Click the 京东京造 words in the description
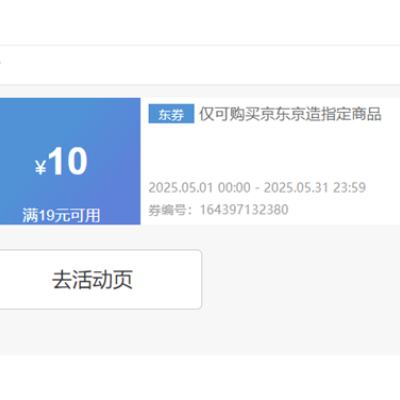The width and height of the screenshot is (400, 400). [x=290, y=114]
